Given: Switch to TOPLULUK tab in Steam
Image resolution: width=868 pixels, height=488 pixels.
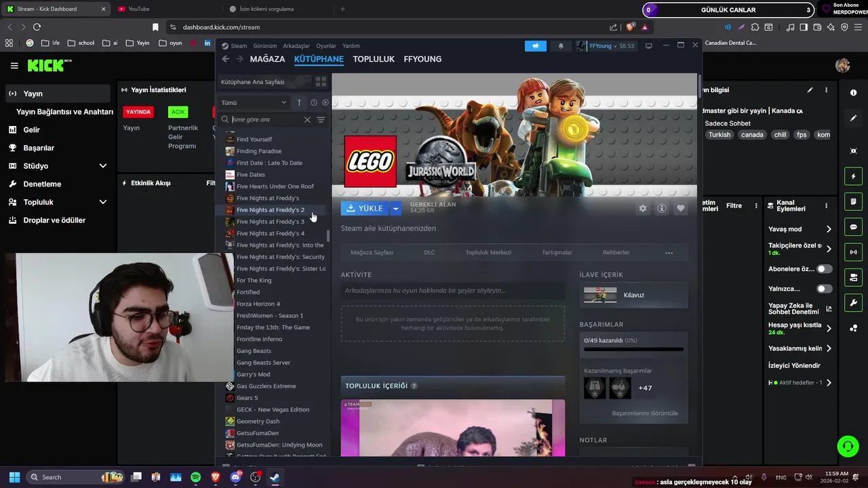Looking at the screenshot, I should click(x=374, y=59).
